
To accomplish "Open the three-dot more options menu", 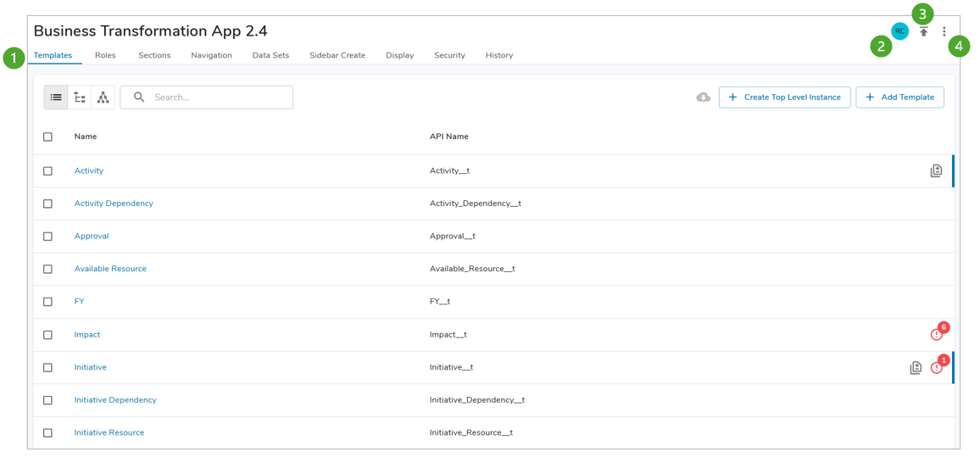I will (944, 32).
